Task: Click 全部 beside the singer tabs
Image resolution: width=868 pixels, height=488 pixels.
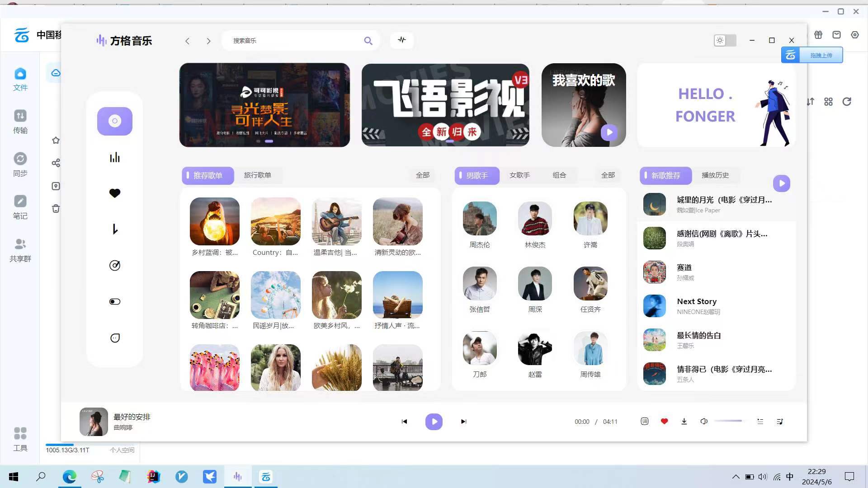Action: click(608, 175)
